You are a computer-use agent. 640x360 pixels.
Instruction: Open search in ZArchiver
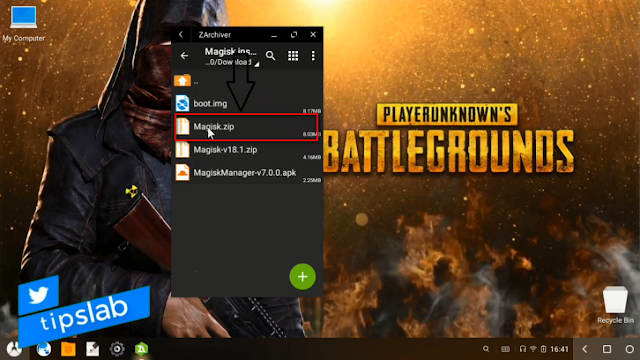click(271, 56)
